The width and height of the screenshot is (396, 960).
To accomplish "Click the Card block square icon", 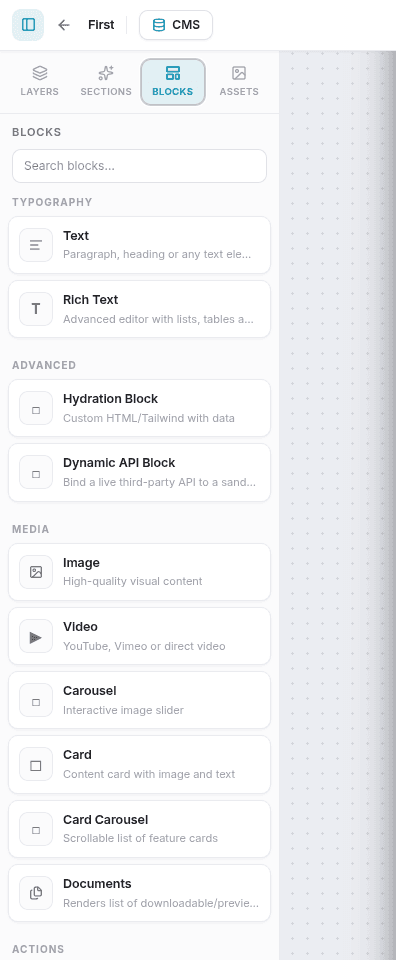I will tap(36, 765).
